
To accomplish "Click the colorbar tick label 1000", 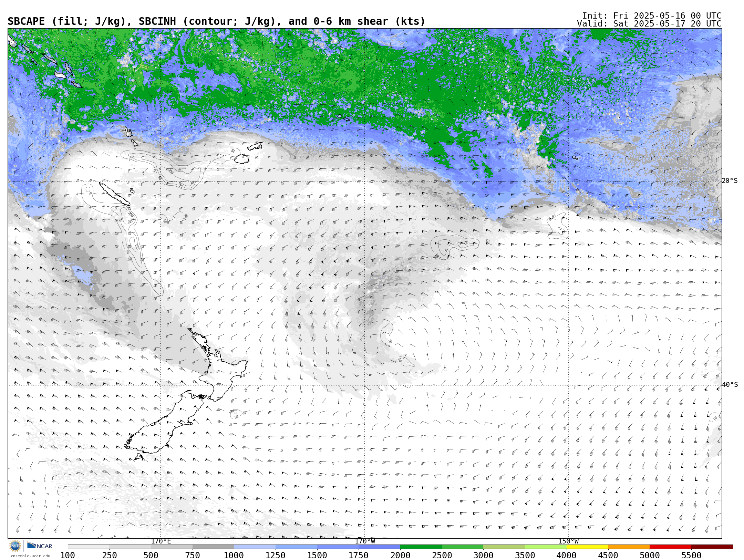I will point(234,556).
